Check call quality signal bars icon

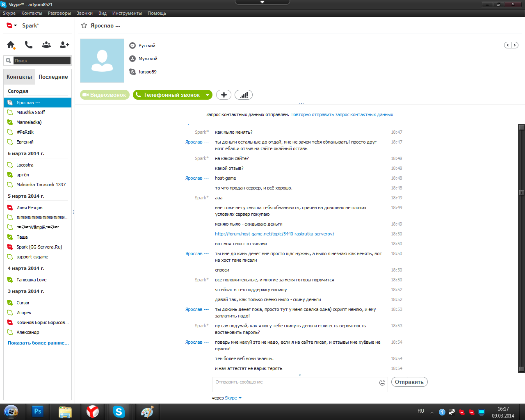(x=244, y=95)
